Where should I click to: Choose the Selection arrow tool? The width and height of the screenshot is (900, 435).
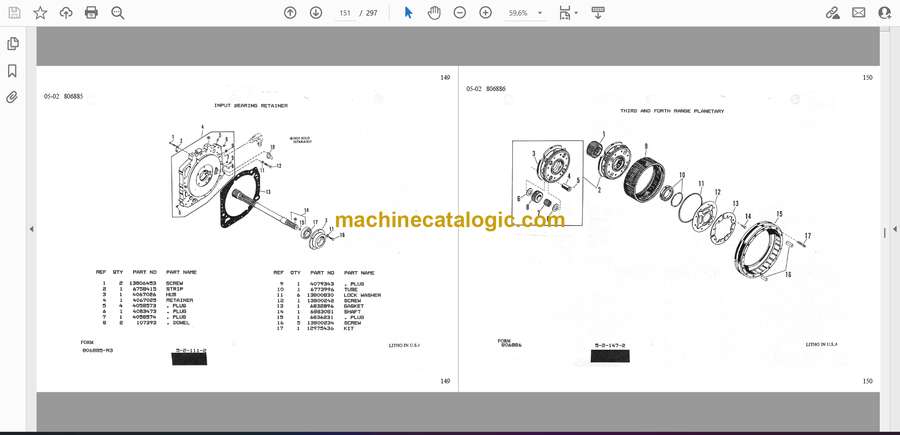(408, 13)
